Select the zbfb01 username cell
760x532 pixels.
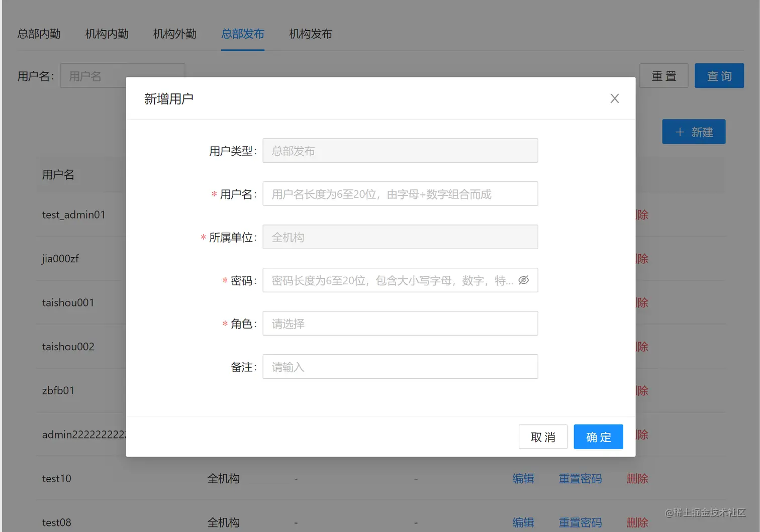tap(58, 391)
